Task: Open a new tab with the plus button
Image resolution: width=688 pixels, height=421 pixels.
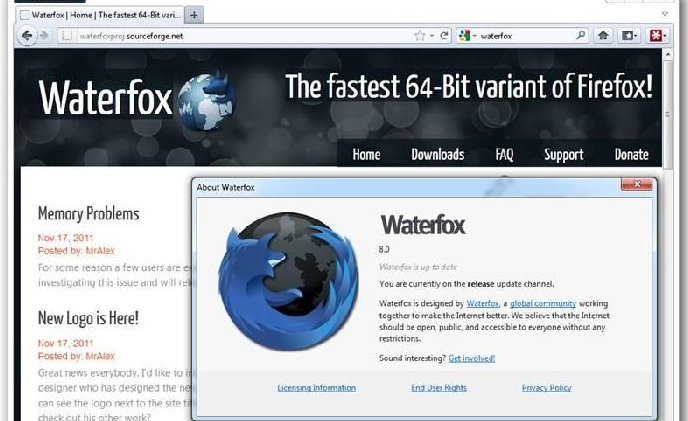Action: [194, 15]
